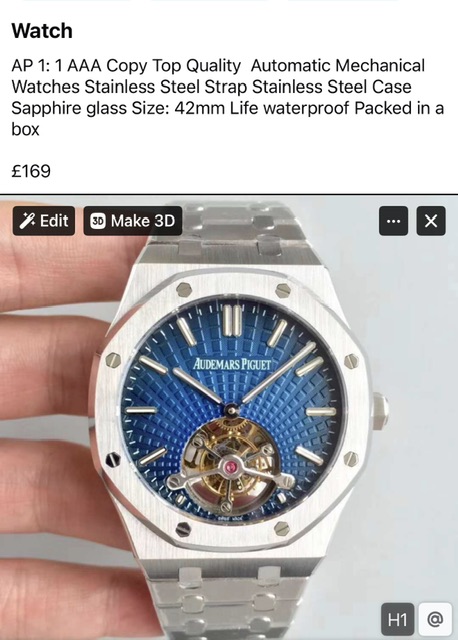Click the Audemars Piguet logo on the photo
The width and height of the screenshot is (458, 640).
tap(232, 363)
